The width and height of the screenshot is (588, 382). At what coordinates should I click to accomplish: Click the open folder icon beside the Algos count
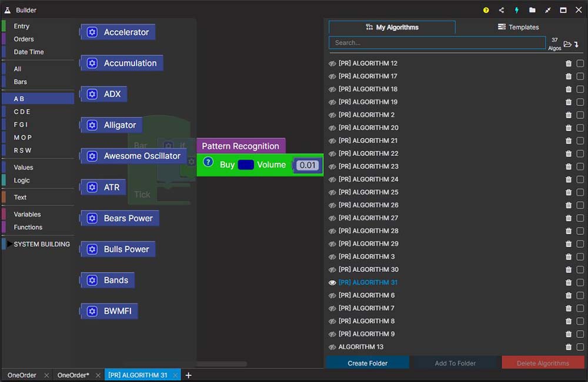coord(567,44)
